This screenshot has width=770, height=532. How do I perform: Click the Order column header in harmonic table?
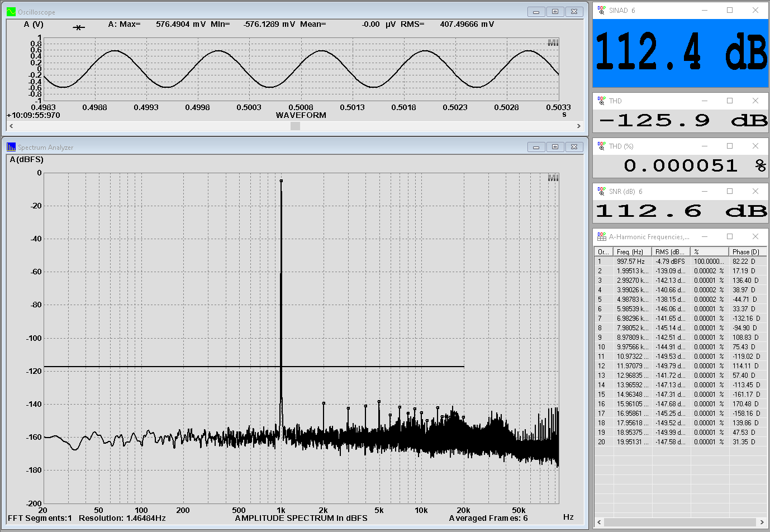point(603,252)
